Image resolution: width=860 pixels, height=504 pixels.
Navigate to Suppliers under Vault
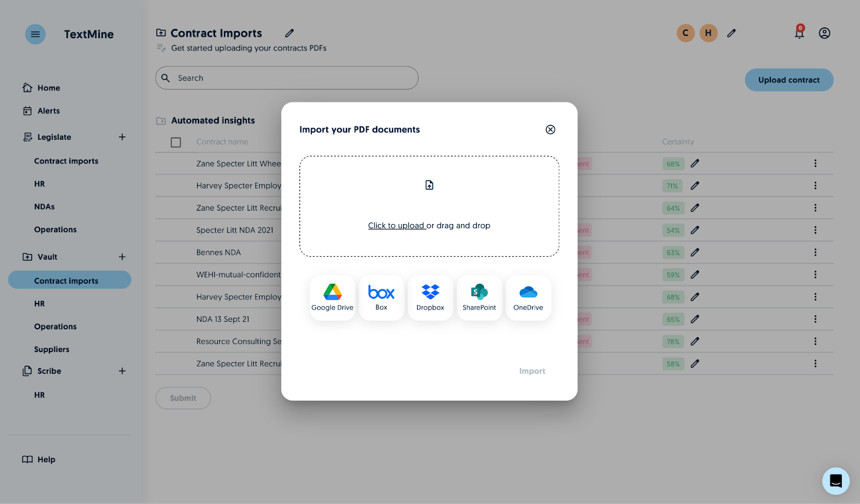coord(51,349)
